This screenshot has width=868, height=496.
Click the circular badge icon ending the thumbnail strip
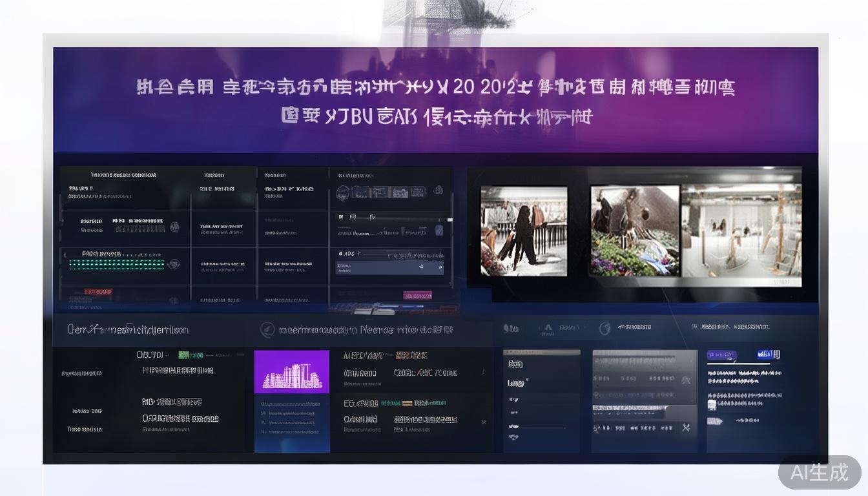(x=439, y=192)
